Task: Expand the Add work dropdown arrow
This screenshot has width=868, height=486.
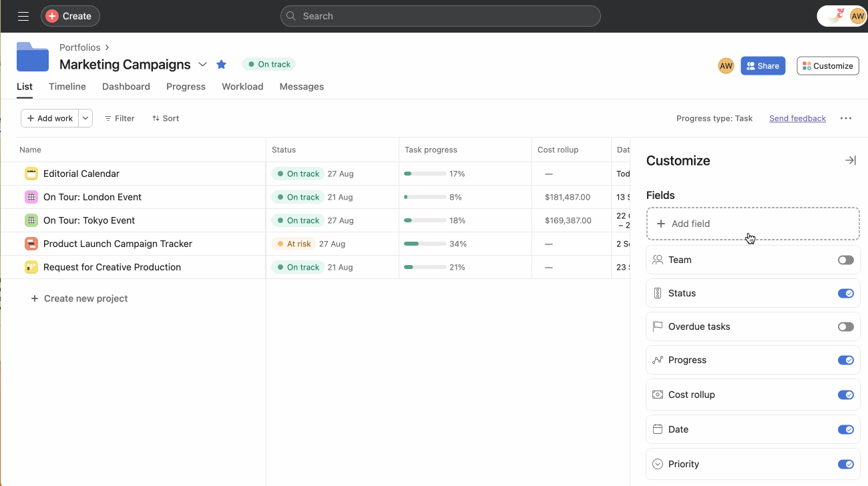Action: [85, 118]
